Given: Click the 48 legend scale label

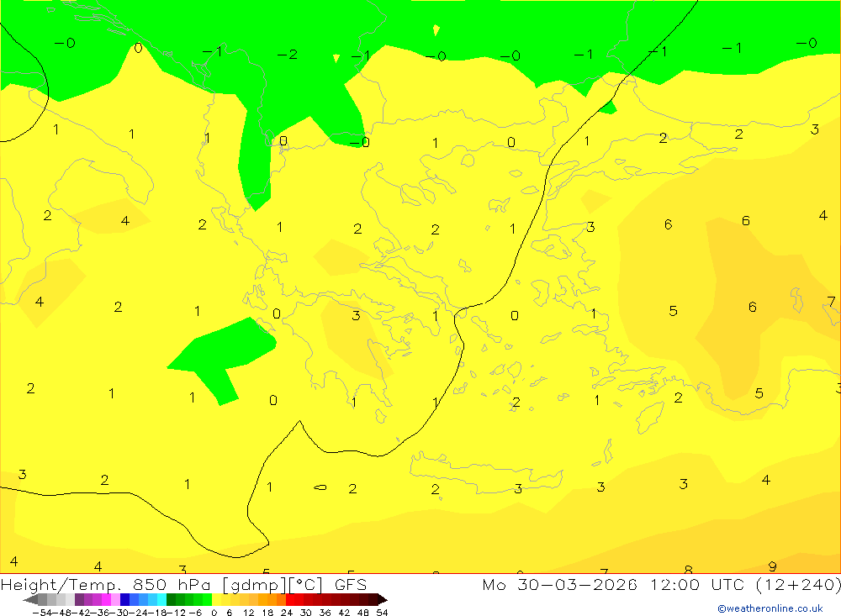Looking at the screenshot, I should 363,613.
